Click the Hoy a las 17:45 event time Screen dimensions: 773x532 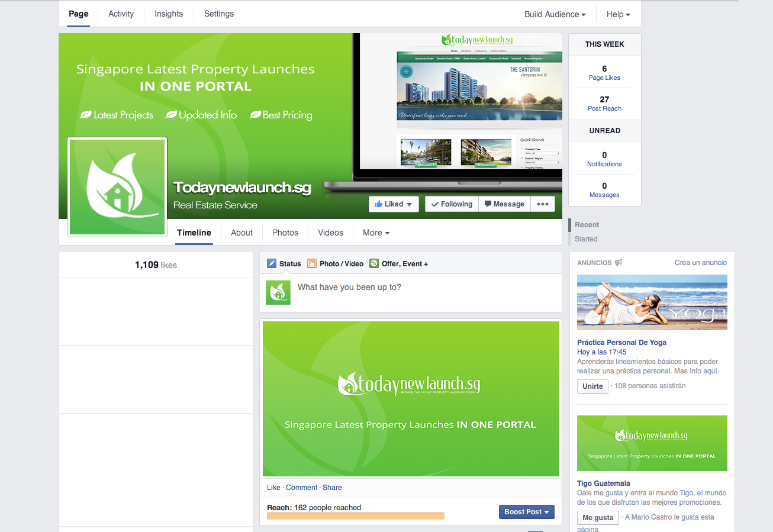tap(602, 352)
